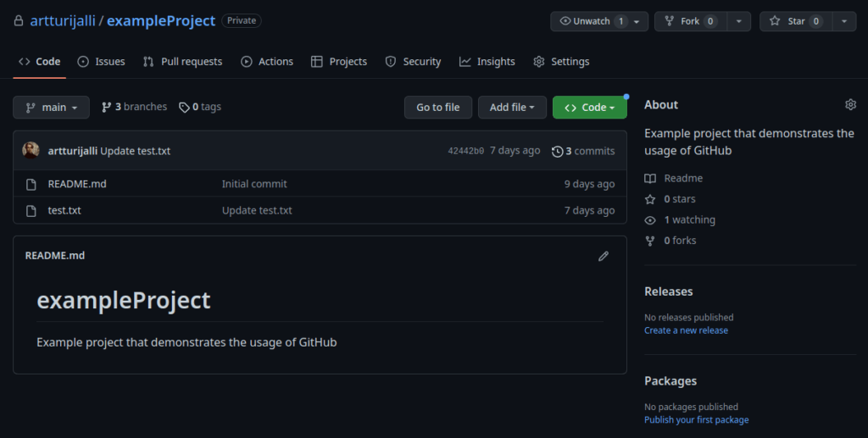Click the Issues tab circle icon
This screenshot has width=868, height=438.
coord(83,62)
